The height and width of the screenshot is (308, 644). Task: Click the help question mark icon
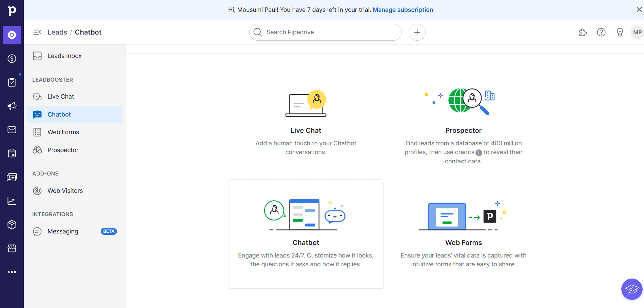point(601,32)
